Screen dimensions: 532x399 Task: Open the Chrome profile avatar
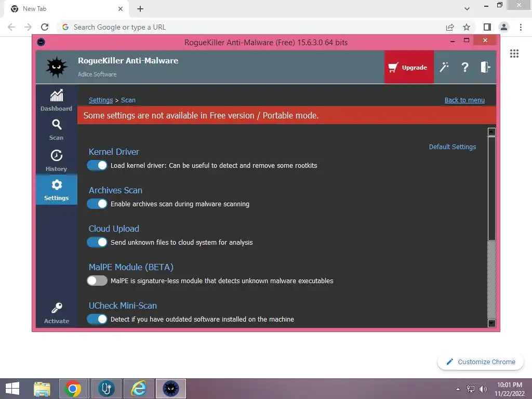(x=504, y=27)
